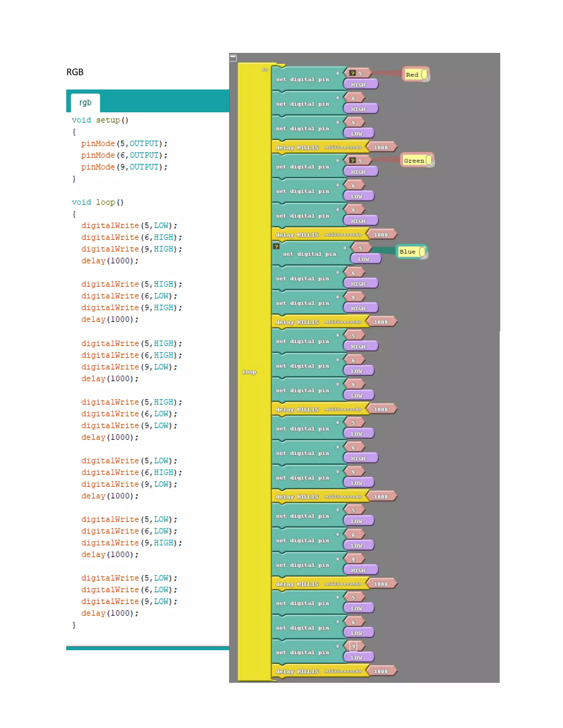Click the Red comment text label
563x728 pixels.
point(412,75)
